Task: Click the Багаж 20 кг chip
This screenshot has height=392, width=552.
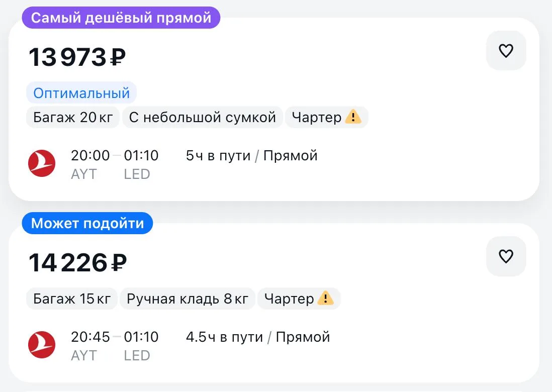Action: (73, 117)
